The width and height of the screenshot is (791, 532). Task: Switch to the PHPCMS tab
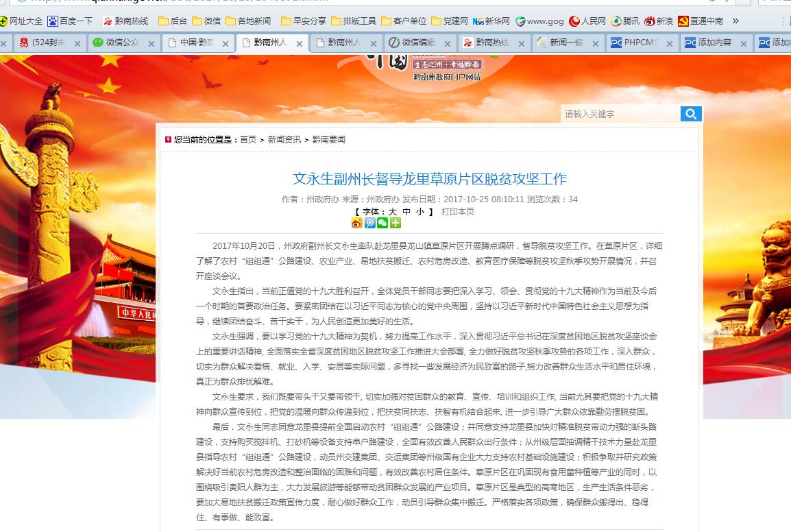click(x=643, y=43)
